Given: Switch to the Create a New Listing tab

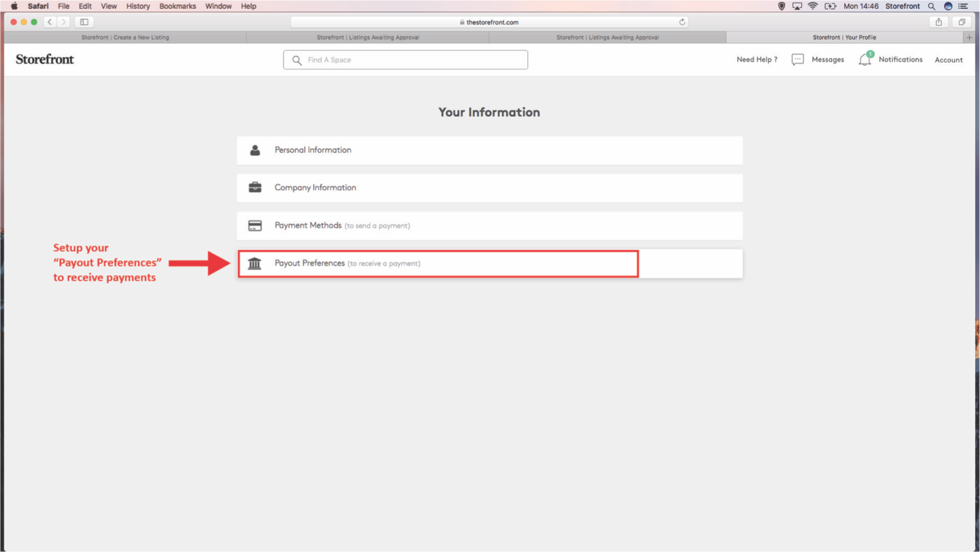Looking at the screenshot, I should coord(125,37).
